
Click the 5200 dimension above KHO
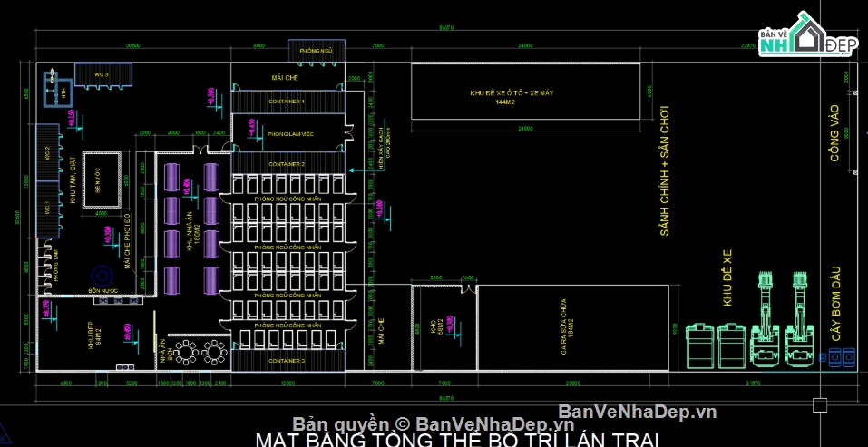[435, 277]
